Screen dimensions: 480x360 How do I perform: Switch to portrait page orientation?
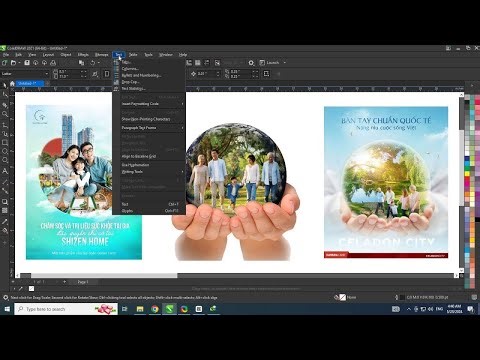pyautogui.click(x=107, y=74)
